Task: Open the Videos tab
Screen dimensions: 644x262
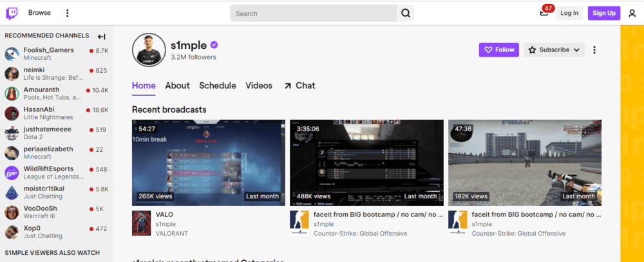Action: pos(259,86)
